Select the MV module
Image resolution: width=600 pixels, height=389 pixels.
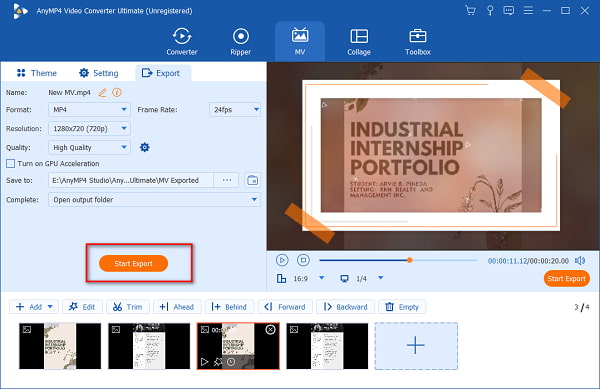click(x=300, y=41)
